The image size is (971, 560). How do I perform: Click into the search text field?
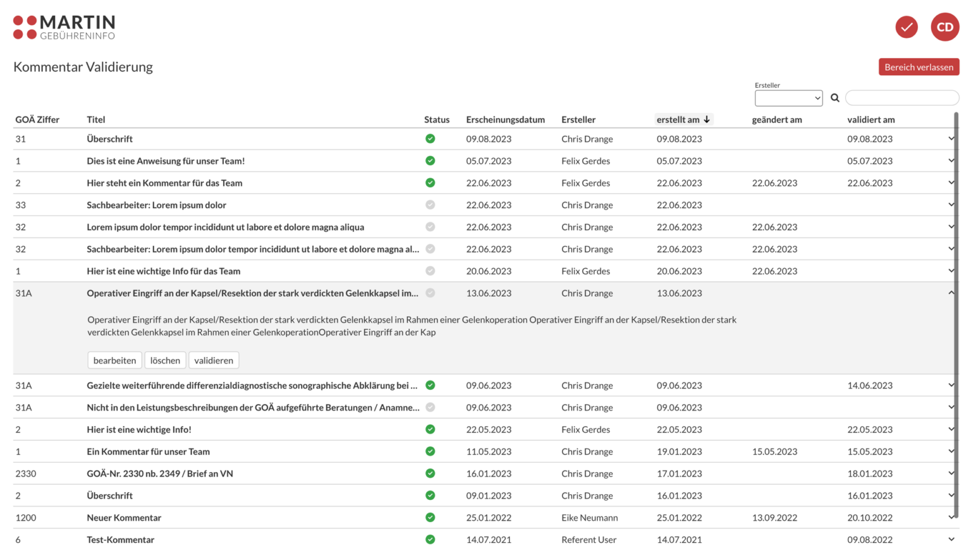902,98
